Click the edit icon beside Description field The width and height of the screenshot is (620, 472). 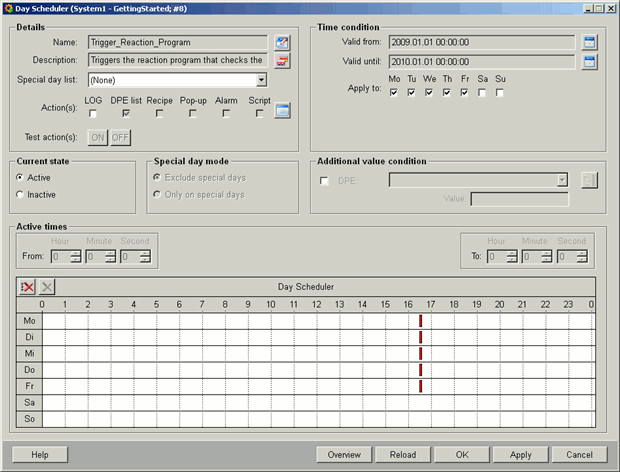[282, 61]
